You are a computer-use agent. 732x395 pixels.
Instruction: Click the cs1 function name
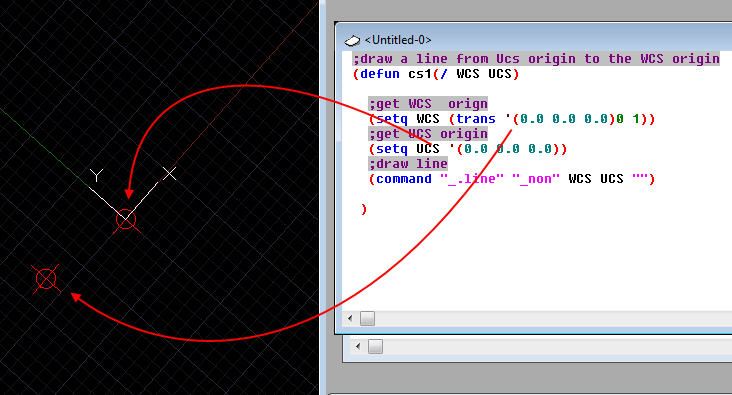click(x=420, y=74)
